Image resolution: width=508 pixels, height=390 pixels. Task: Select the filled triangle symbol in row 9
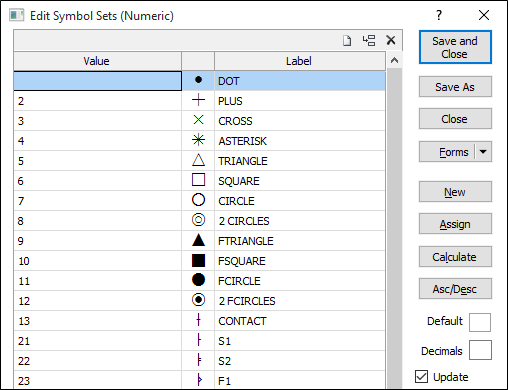198,240
